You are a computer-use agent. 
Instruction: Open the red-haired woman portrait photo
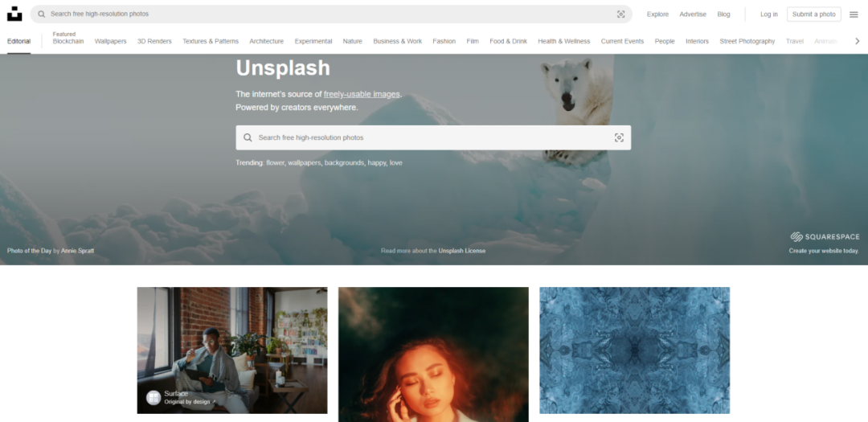433,354
